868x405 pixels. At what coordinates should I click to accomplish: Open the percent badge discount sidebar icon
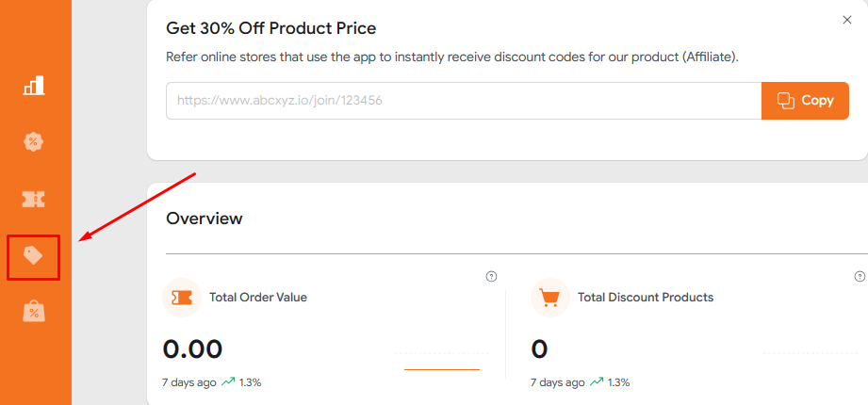pyautogui.click(x=34, y=142)
